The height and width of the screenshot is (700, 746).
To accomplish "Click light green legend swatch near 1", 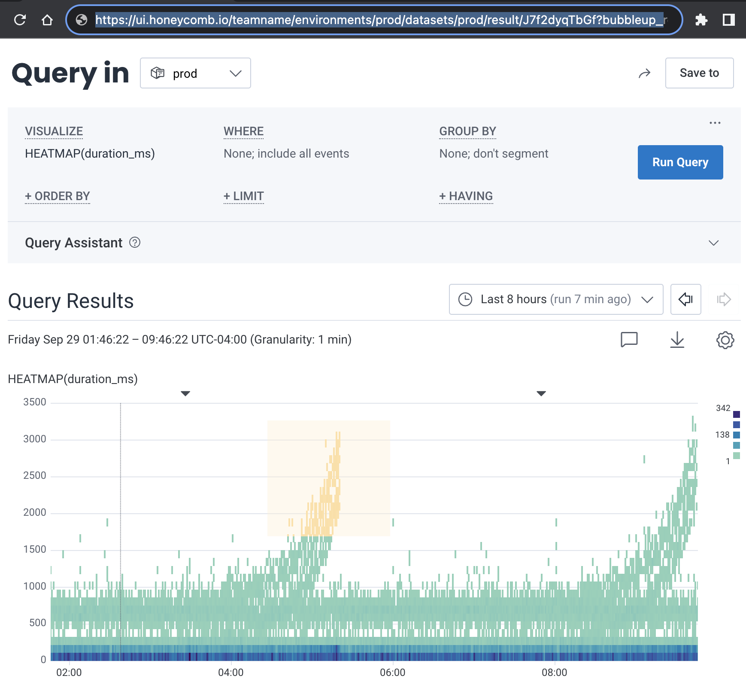I will click(737, 456).
